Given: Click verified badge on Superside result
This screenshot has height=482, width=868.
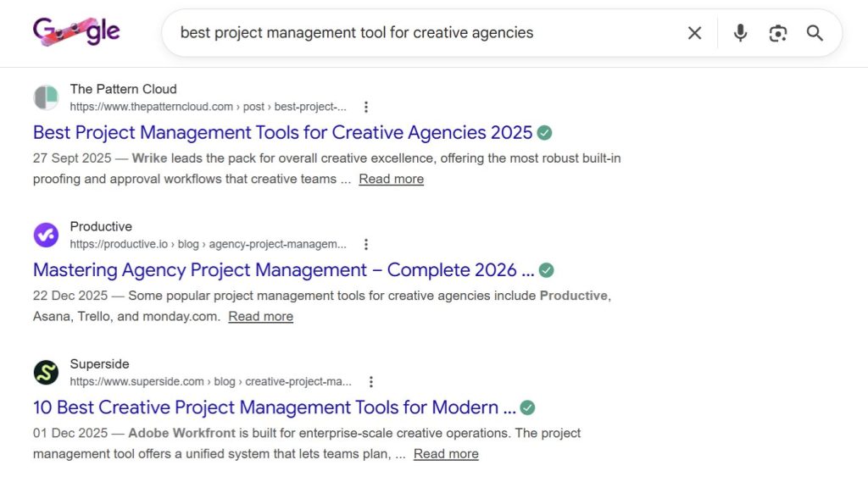Looking at the screenshot, I should 527,407.
